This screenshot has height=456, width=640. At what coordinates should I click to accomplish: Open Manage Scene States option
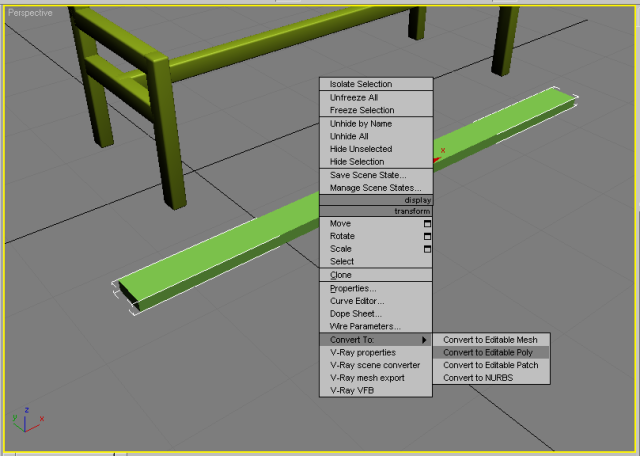(376, 188)
